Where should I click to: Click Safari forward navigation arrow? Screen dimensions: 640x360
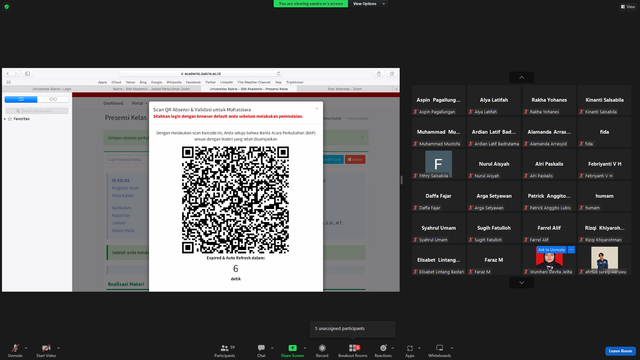click(x=16, y=73)
